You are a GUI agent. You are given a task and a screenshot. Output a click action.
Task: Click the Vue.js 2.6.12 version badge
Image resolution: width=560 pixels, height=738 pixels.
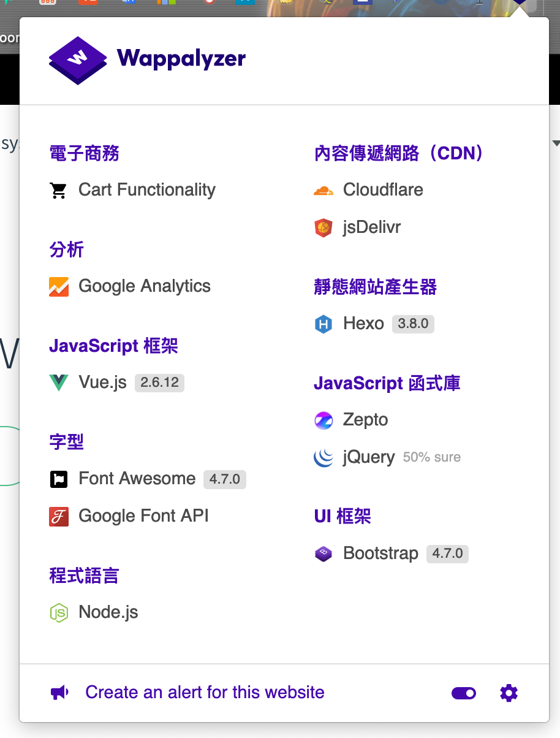pos(159,382)
